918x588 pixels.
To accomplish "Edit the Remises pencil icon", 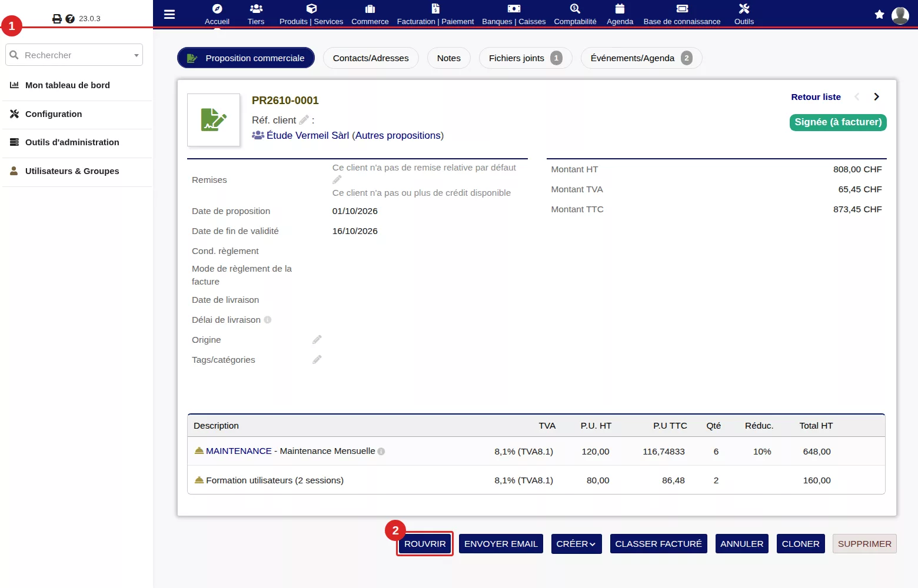I will click(337, 180).
